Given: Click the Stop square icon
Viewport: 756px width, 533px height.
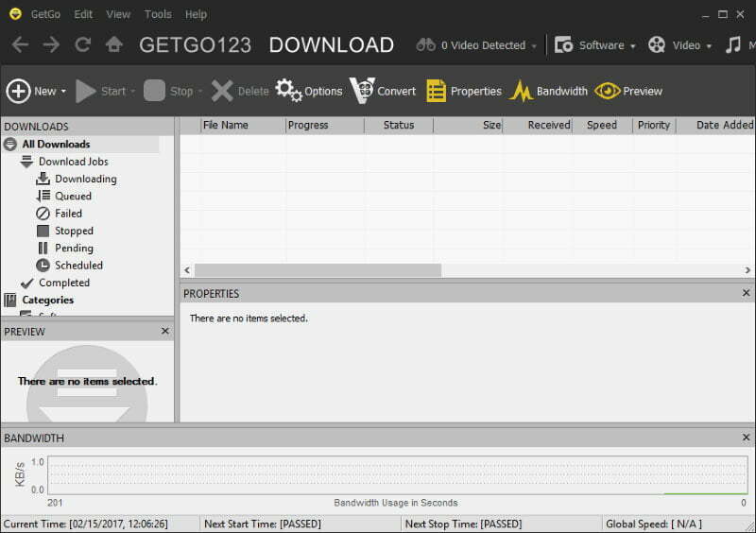Looking at the screenshot, I should click(154, 91).
